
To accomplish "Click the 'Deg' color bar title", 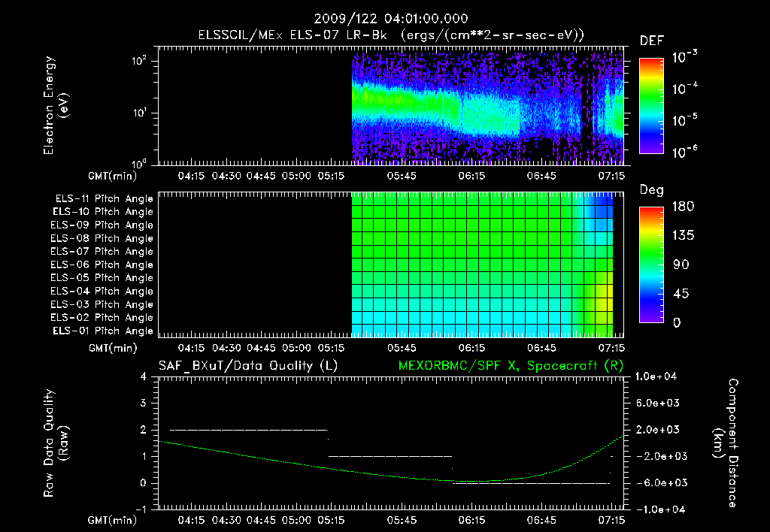I will pyautogui.click(x=651, y=190).
